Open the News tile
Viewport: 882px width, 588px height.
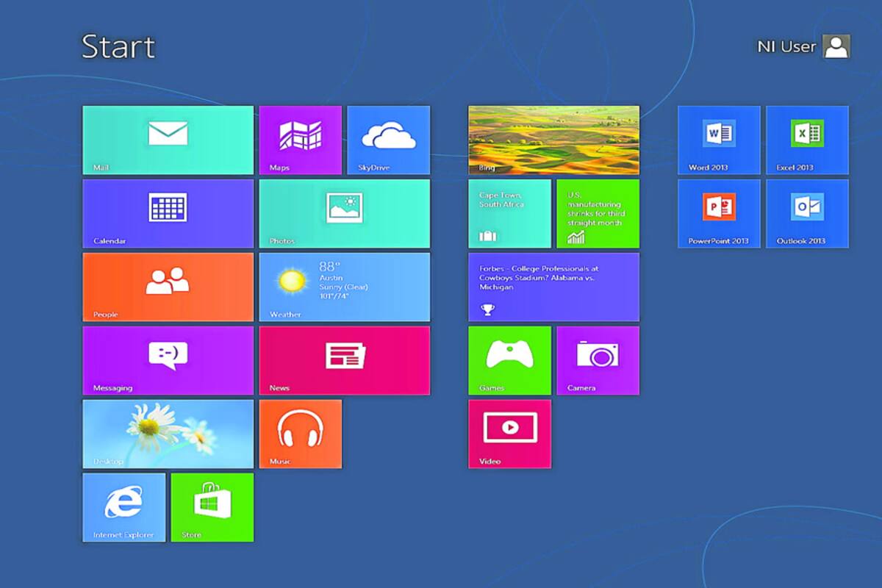(344, 360)
